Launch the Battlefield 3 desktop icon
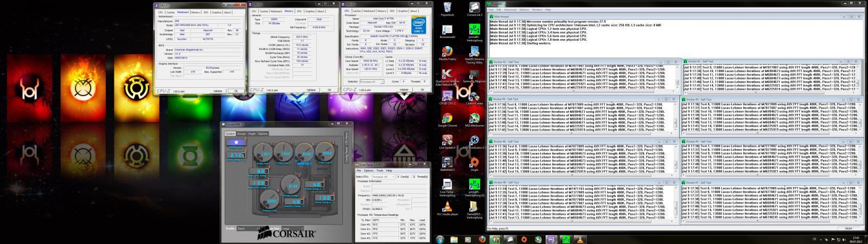 (447, 164)
